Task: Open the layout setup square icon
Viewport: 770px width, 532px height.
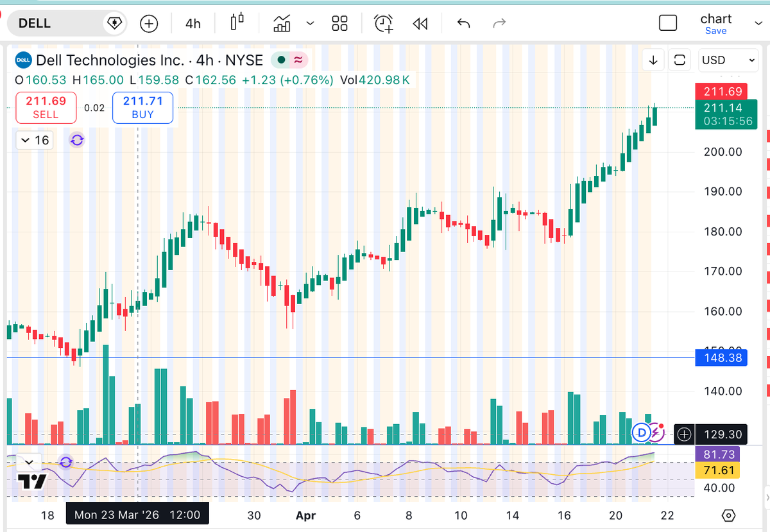Action: [x=668, y=24]
